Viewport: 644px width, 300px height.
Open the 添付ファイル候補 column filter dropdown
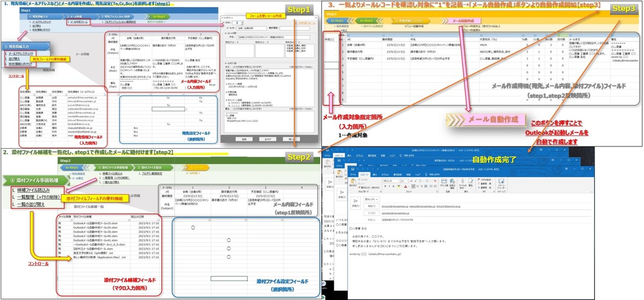[x=129, y=219]
